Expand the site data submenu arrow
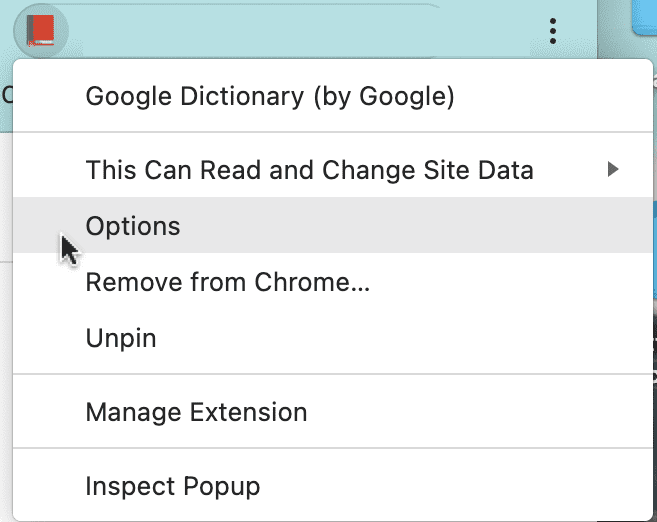This screenshot has width=657, height=522. coord(613,170)
